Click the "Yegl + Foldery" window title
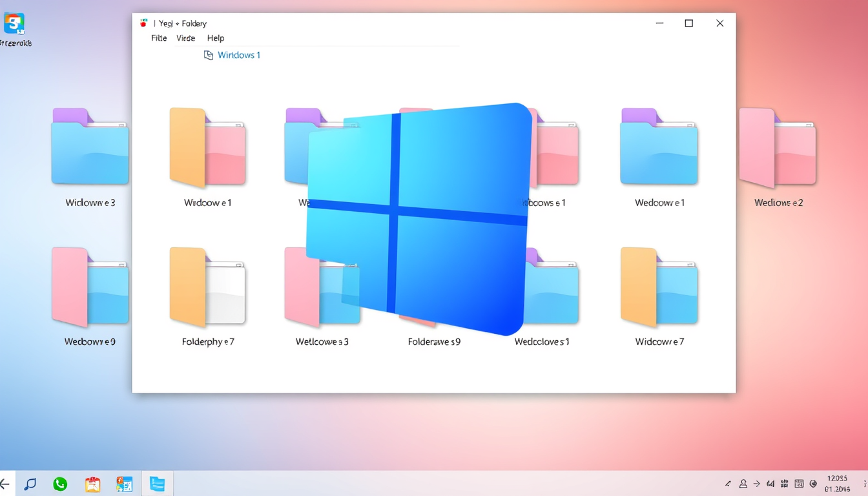Image resolution: width=868 pixels, height=496 pixels. [183, 23]
